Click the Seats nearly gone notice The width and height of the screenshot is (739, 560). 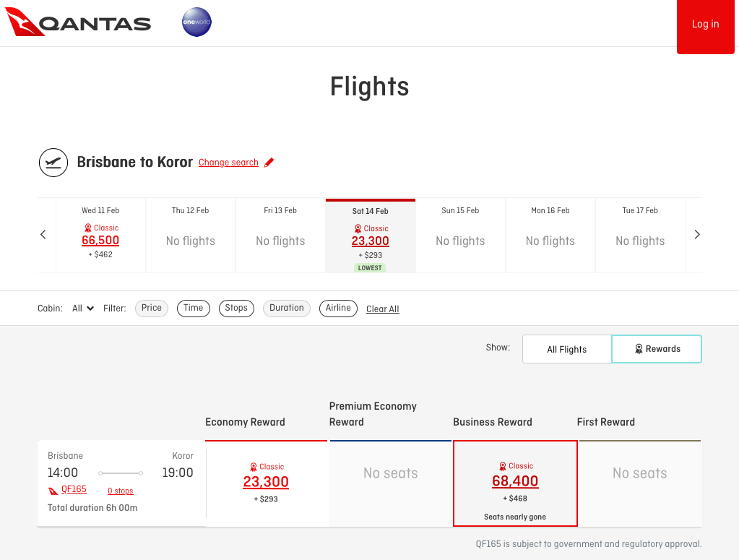coord(515,517)
